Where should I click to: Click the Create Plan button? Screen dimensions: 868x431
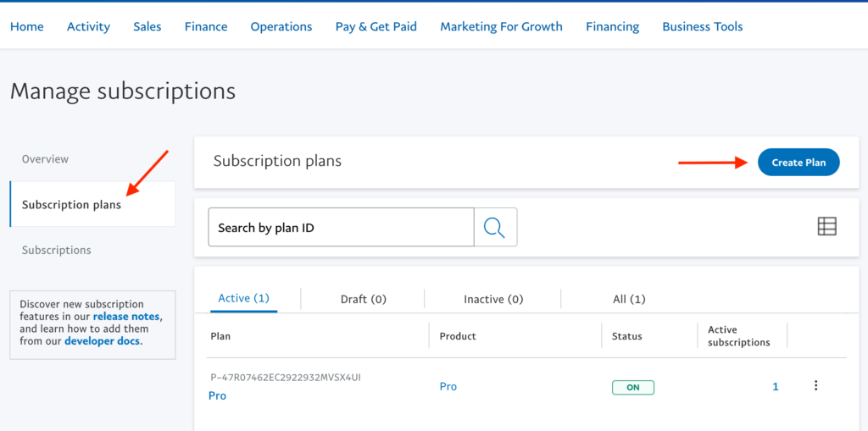(798, 162)
